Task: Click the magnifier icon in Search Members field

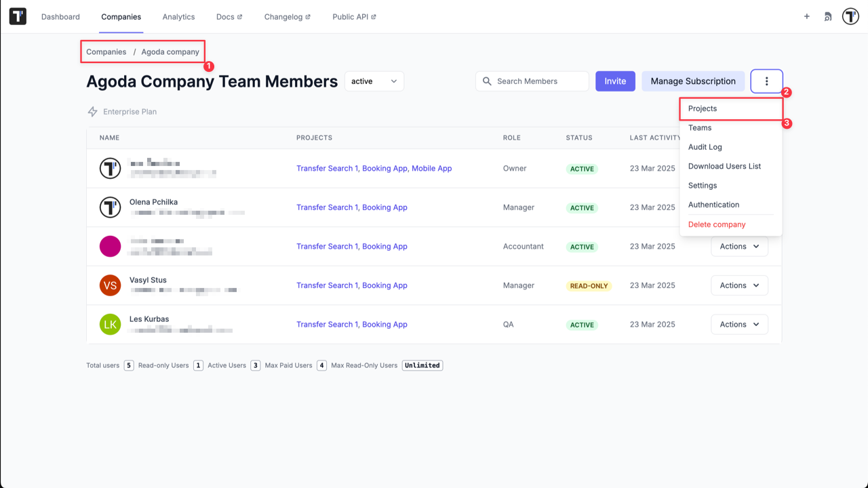Action: [486, 81]
